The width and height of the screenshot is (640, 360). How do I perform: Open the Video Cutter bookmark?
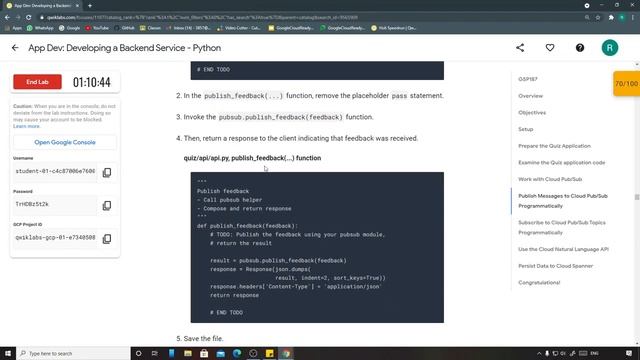[239, 28]
